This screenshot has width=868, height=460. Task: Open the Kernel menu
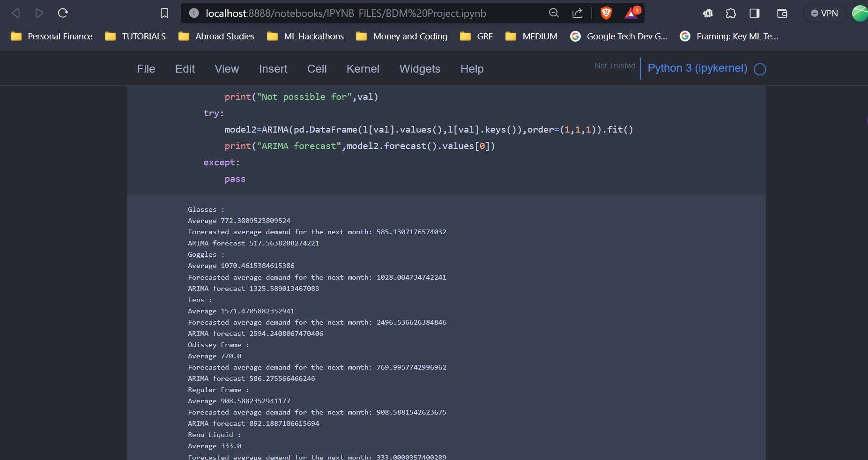[363, 69]
